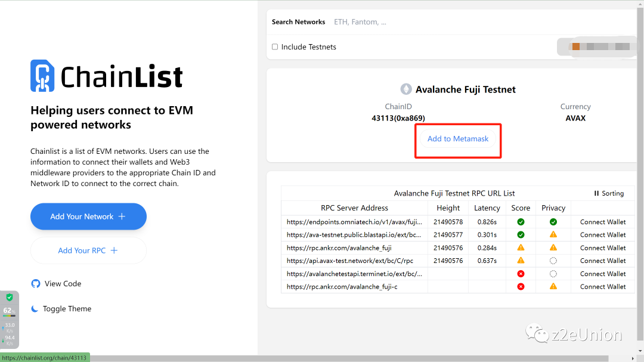The image size is (644, 362).
Task: Open the Add Your RPC button
Action: (88, 250)
